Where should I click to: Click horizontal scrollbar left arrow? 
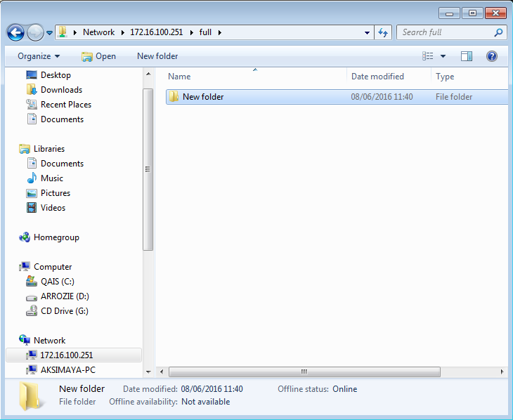point(162,372)
